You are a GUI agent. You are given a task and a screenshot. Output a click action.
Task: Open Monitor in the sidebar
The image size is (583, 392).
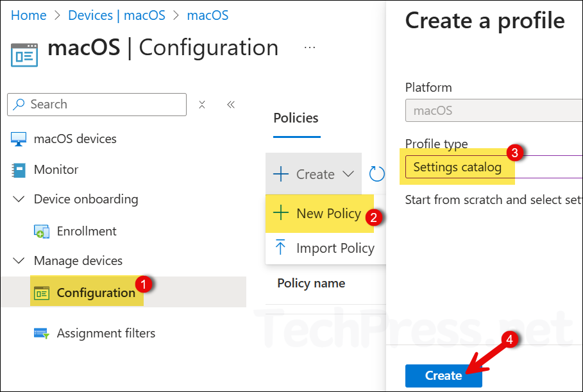56,169
